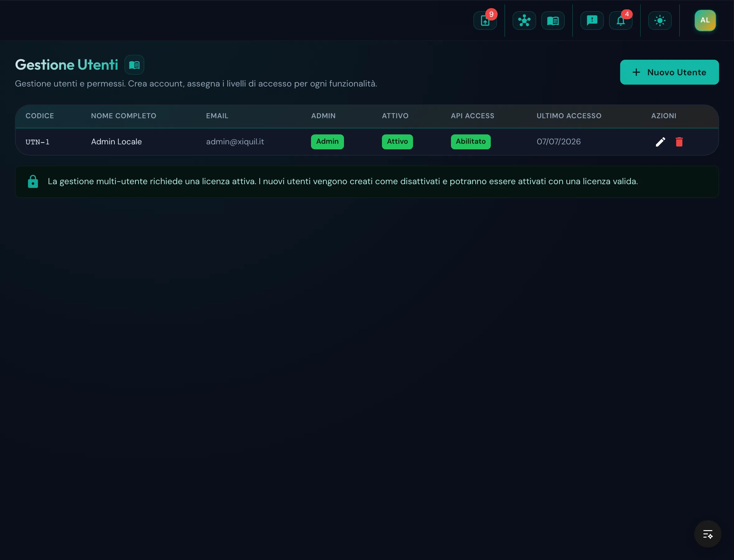Viewport: 734px width, 560px height.
Task: Click the NOME COMPLETO column header
Action: (x=123, y=116)
